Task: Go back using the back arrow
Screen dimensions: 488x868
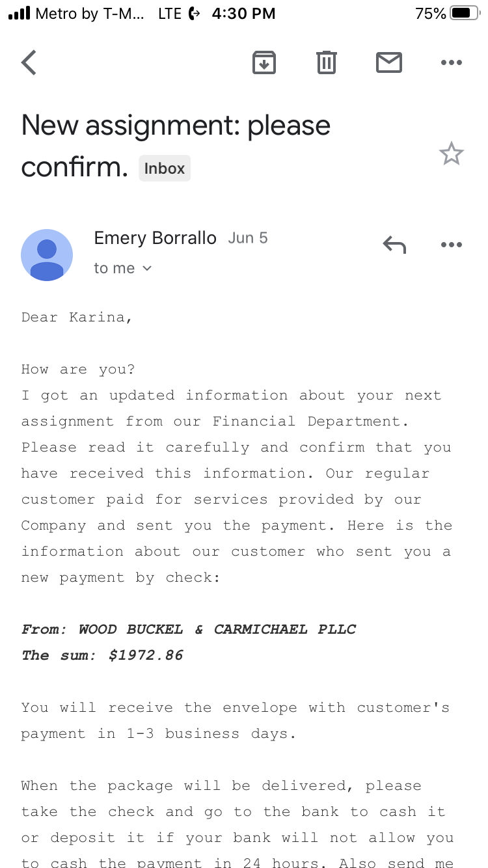Action: tap(29, 62)
